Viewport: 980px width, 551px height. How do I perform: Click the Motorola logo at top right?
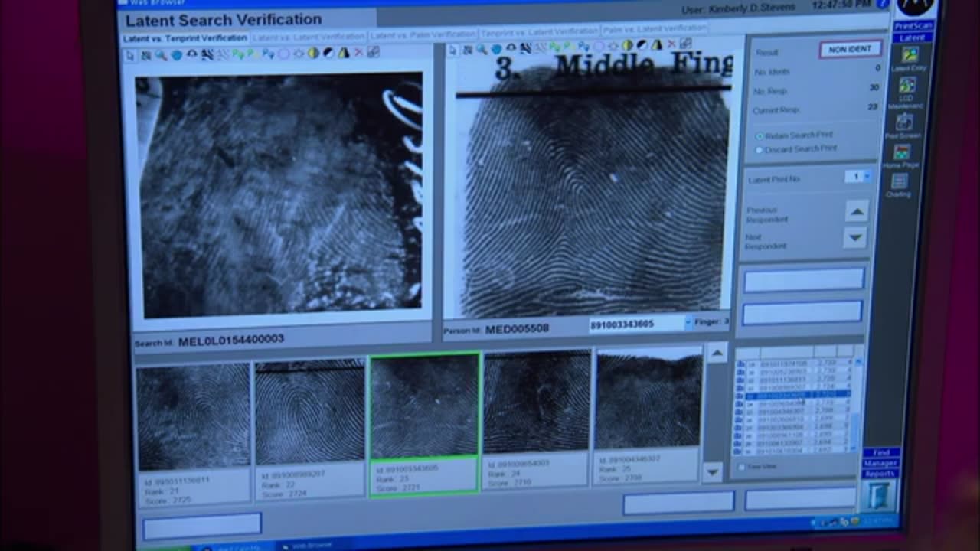(x=916, y=7)
